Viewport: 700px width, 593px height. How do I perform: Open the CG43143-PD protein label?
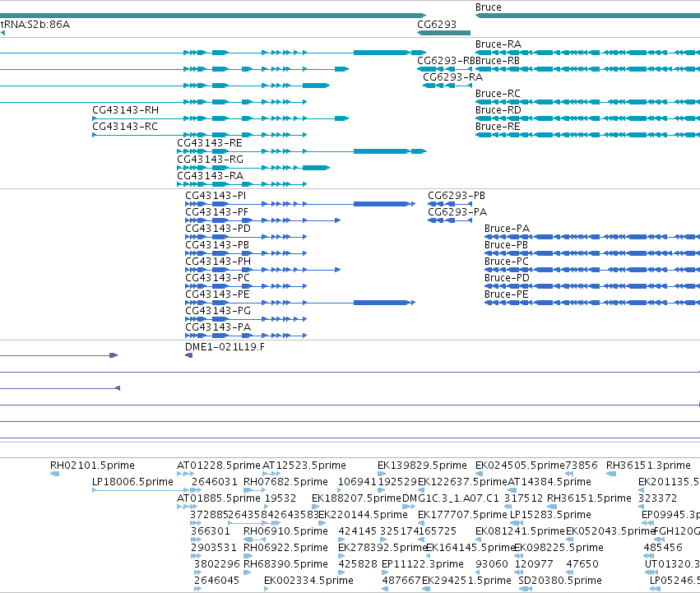pyautogui.click(x=218, y=229)
